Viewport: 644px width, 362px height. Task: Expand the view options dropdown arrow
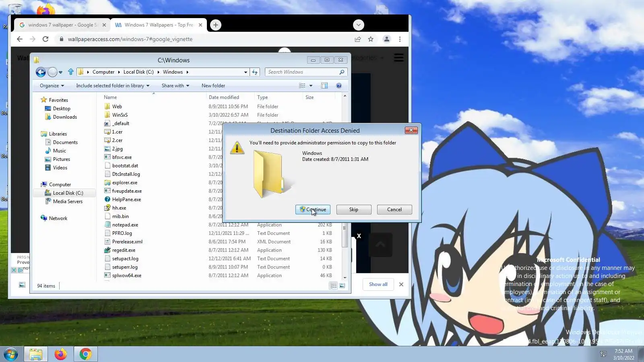(311, 86)
